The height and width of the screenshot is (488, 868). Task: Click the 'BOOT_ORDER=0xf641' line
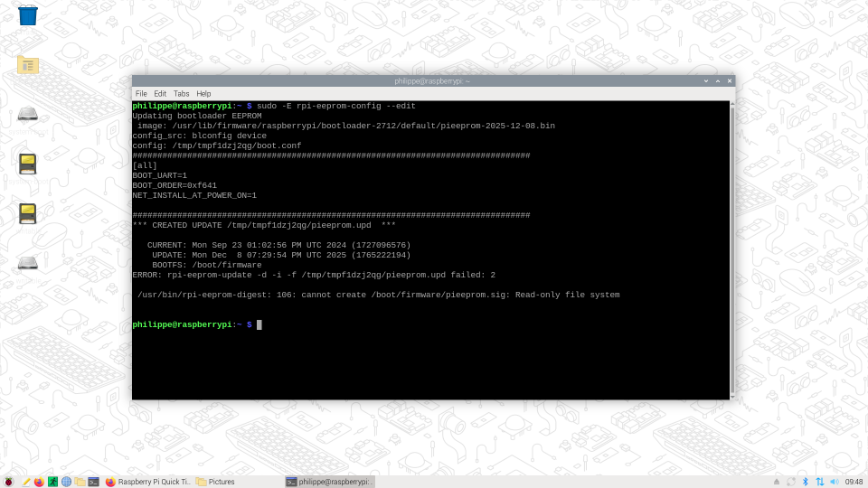tap(175, 185)
